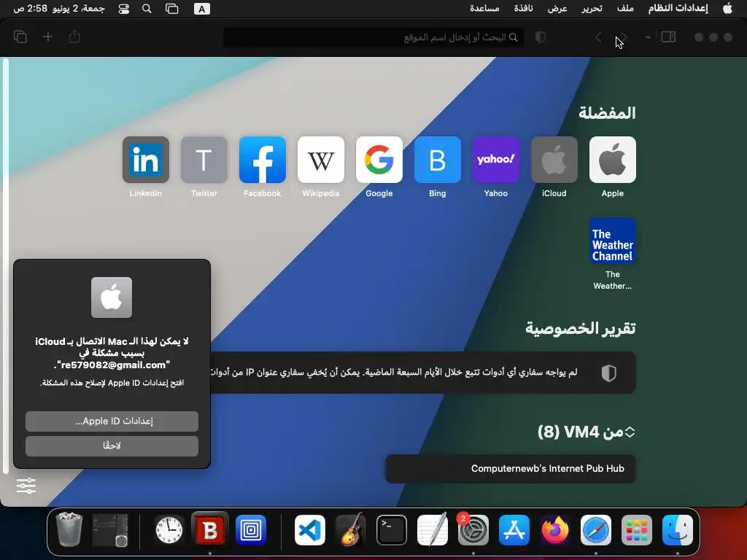Open System Settings from the Dock
This screenshot has height=560, width=747.
pos(473,530)
